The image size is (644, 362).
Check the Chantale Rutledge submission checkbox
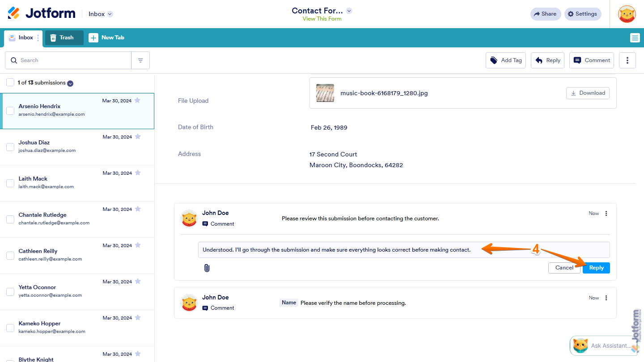[x=10, y=219]
